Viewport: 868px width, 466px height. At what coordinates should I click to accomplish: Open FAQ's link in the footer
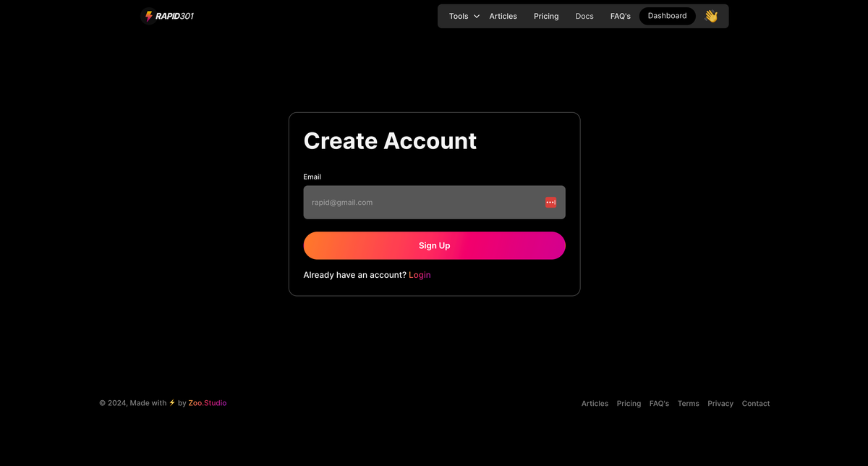pyautogui.click(x=659, y=404)
